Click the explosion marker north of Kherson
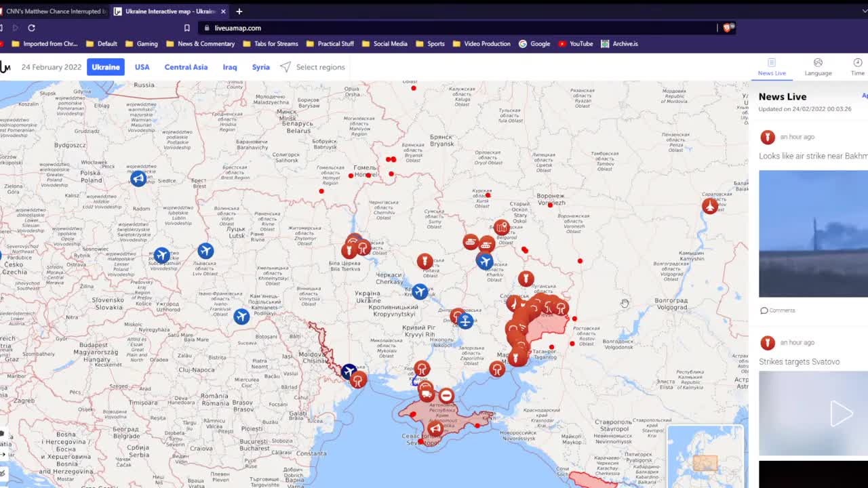The width and height of the screenshot is (868, 488). [x=422, y=369]
